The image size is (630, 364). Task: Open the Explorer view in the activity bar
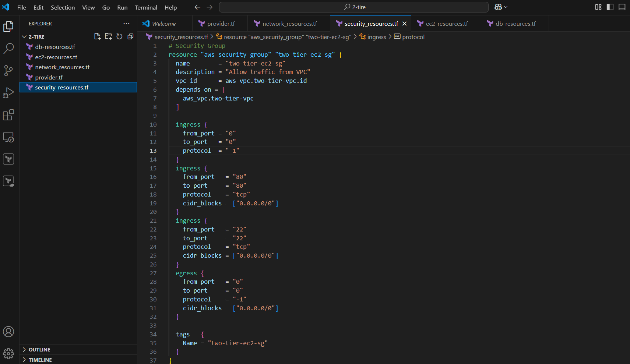click(x=8, y=26)
